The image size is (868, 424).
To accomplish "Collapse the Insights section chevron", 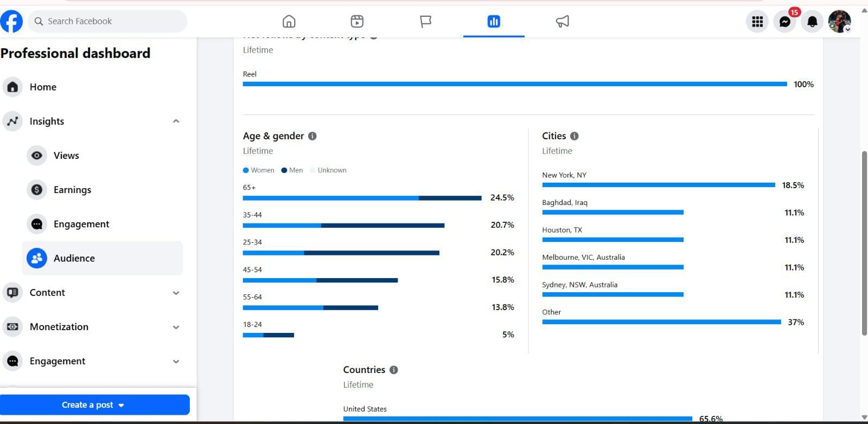I will (176, 121).
